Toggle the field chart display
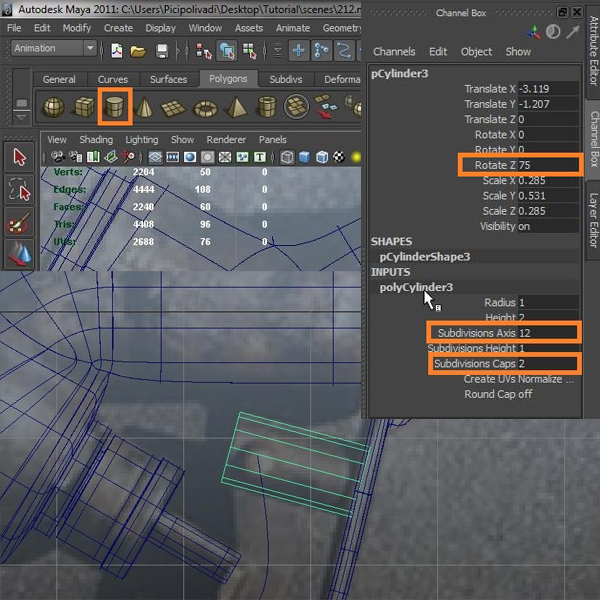Screen dimensions: 600x600 tap(225, 157)
